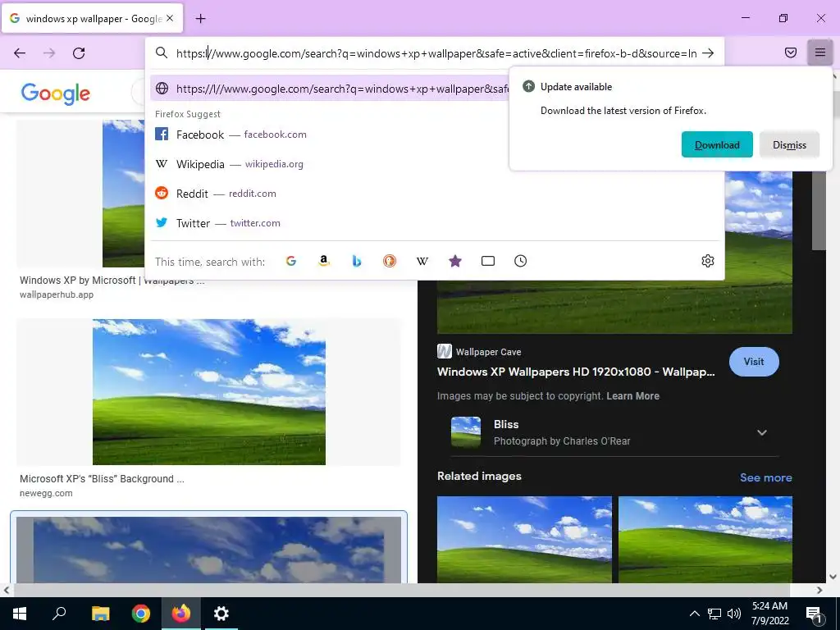Click See more related images link
The image size is (840, 630).
[765, 477]
